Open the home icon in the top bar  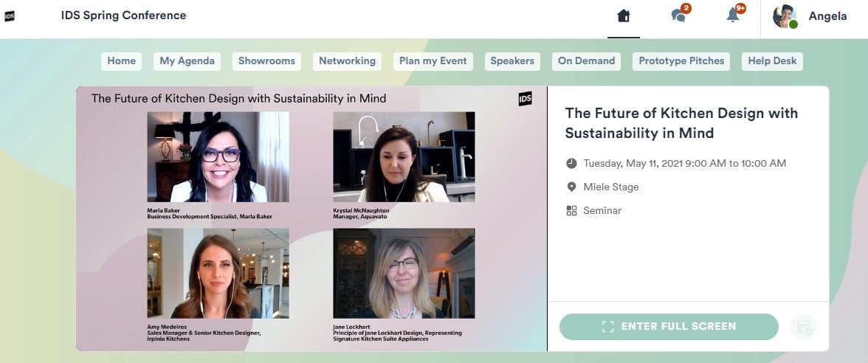623,16
